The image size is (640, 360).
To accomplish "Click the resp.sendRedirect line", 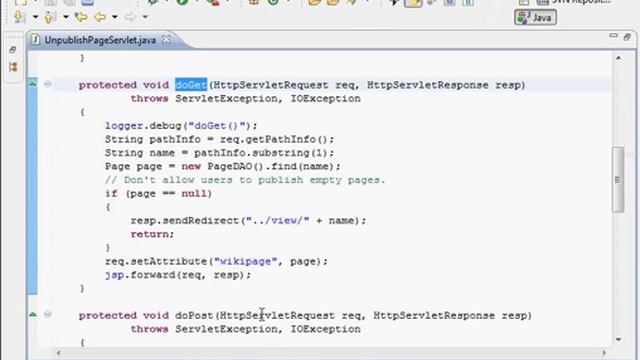I will 248,220.
